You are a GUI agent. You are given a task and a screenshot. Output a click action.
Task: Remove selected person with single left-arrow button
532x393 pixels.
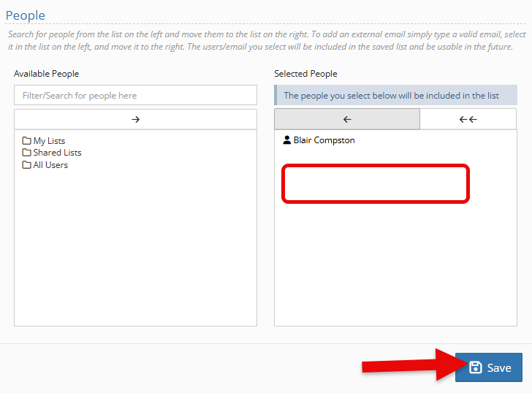click(347, 119)
